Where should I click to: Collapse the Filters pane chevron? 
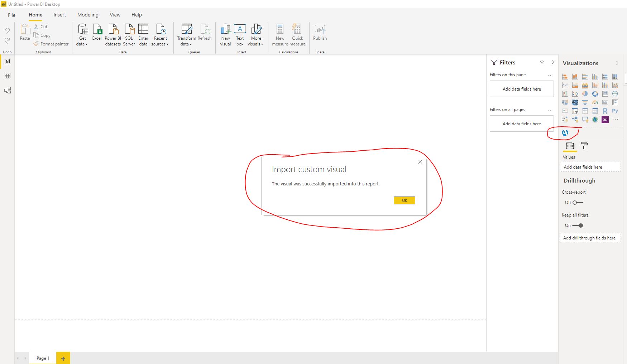pos(553,62)
